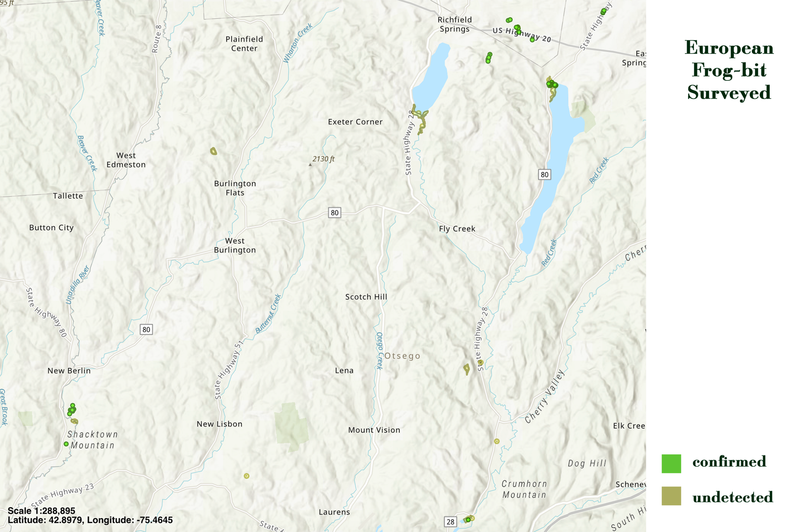Viewport: 811px width, 532px height.
Task: Click Route 80 shield beside the long lake
Action: pos(545,175)
